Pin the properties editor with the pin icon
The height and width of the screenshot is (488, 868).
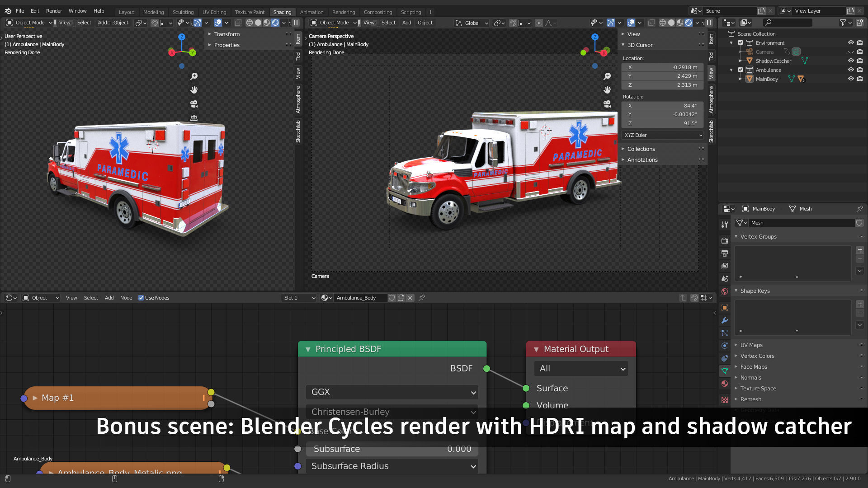tap(859, 209)
